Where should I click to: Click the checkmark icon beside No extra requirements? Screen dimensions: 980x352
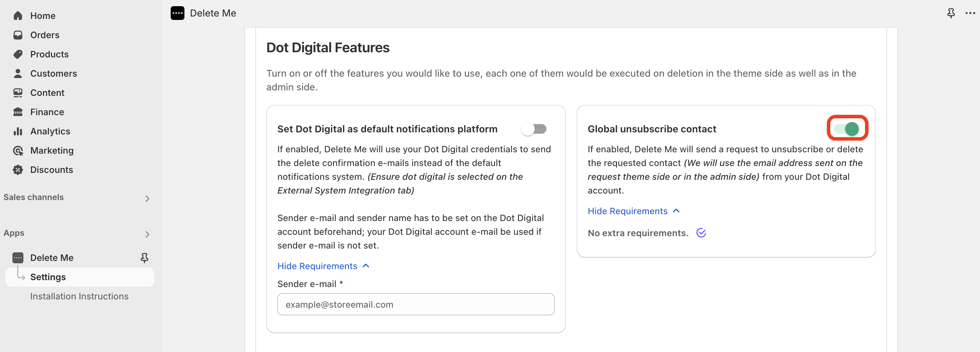point(701,233)
